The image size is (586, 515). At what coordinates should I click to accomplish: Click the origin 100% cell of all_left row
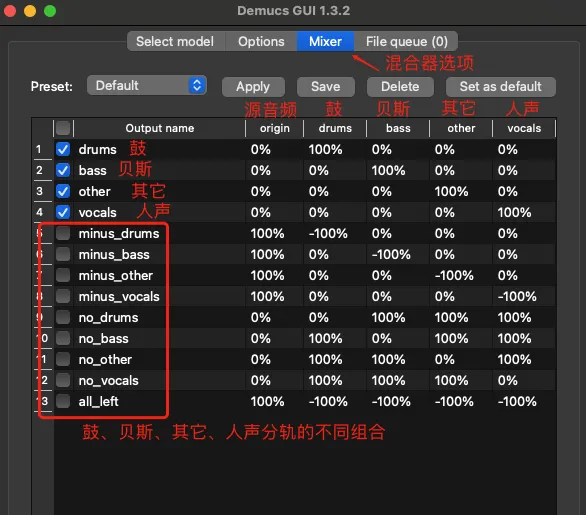[267, 401]
